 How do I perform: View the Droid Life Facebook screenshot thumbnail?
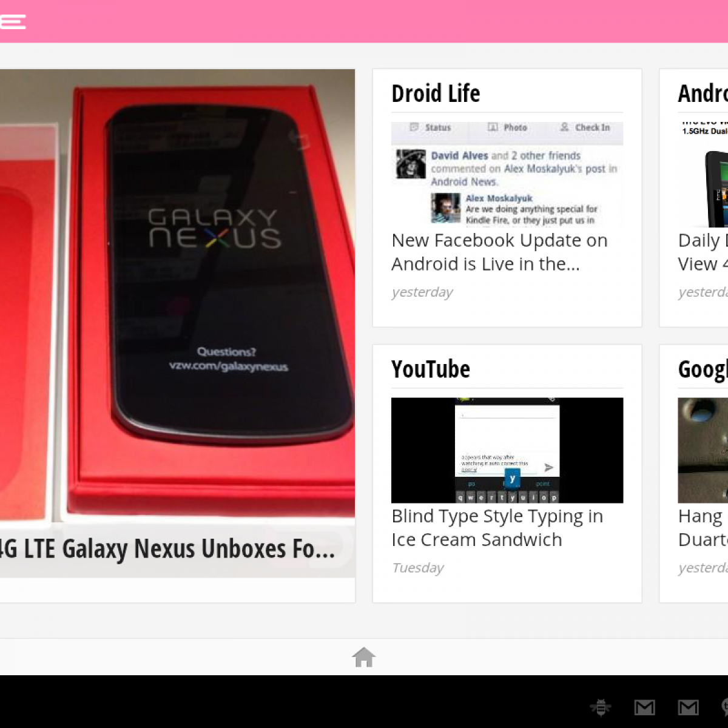pos(507,175)
